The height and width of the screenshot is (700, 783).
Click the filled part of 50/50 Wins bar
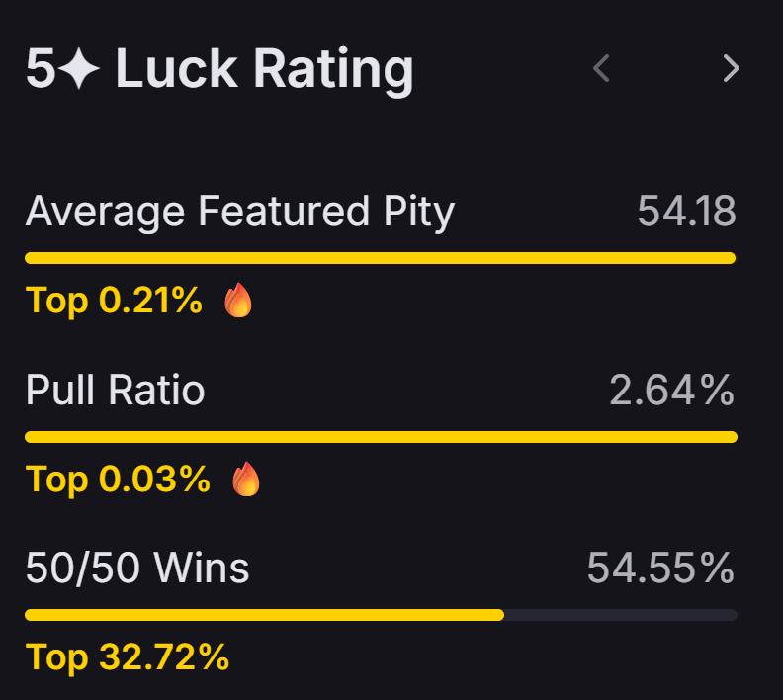265,615
